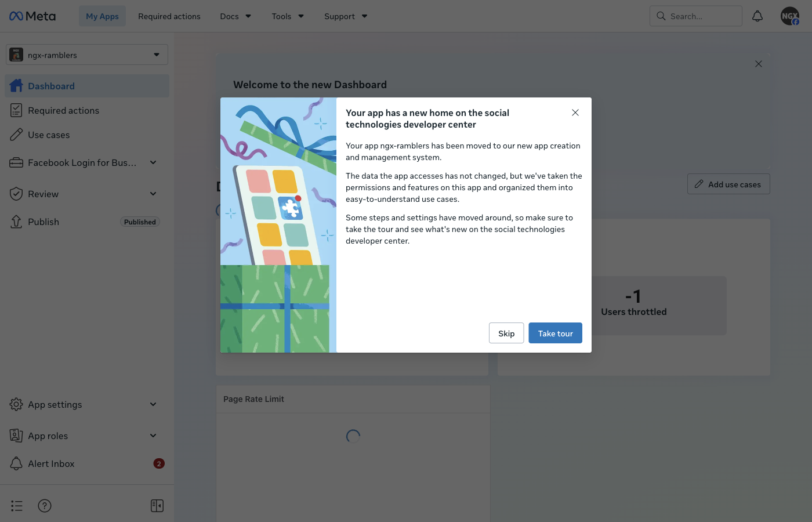Click the search magnifier icon
Screen dimensions: 812x522
[661, 16]
